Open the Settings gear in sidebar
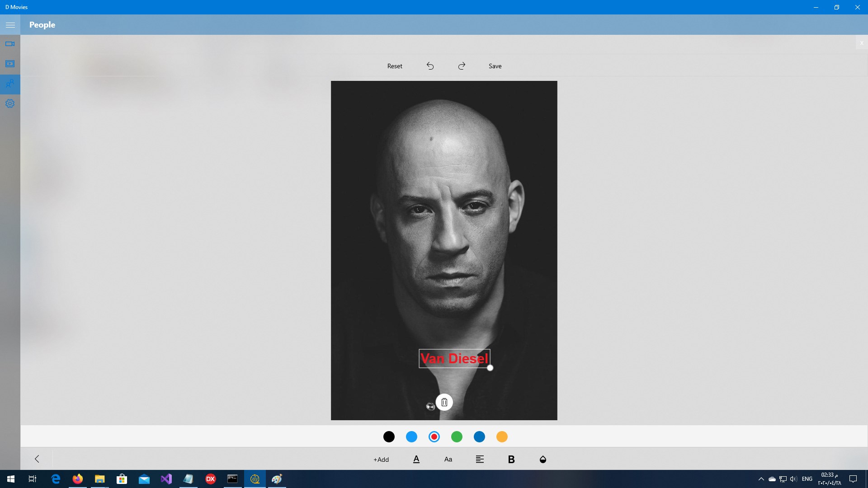Viewport: 868px width, 488px height. pyautogui.click(x=10, y=103)
